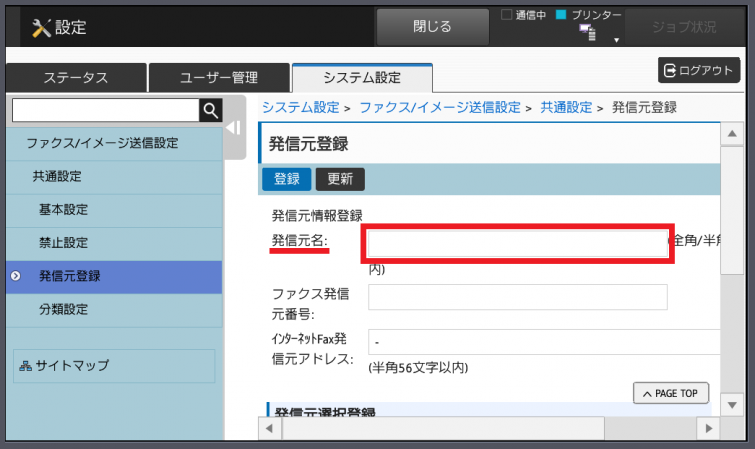This screenshot has height=449, width=755.
Task: Click the 発信元登録 page heading
Action: [x=309, y=144]
